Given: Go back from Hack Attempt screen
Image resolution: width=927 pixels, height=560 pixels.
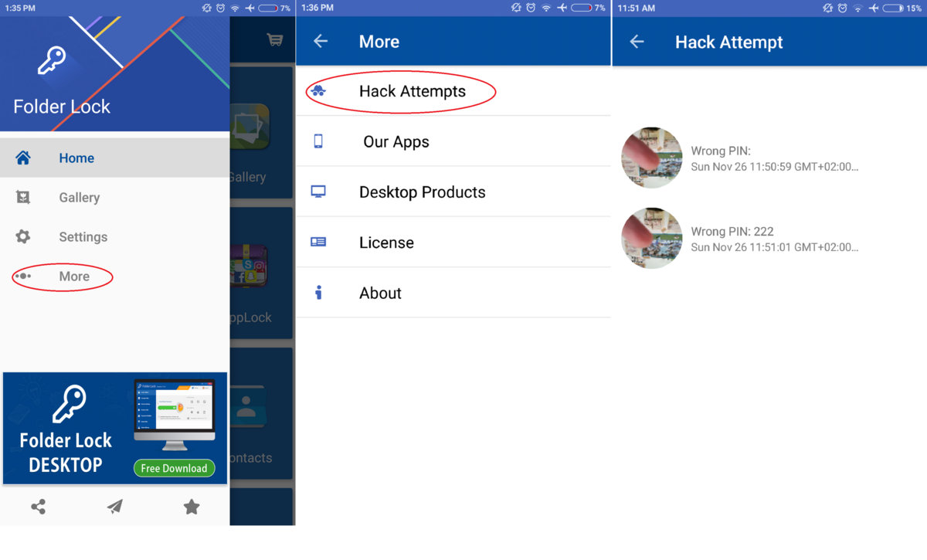Looking at the screenshot, I should (x=637, y=42).
